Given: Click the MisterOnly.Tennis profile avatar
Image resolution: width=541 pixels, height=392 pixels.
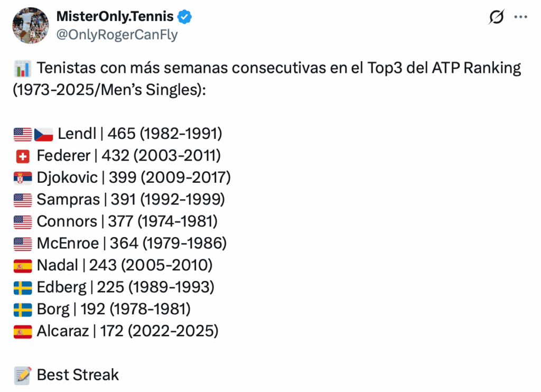Looking at the screenshot, I should [30, 25].
